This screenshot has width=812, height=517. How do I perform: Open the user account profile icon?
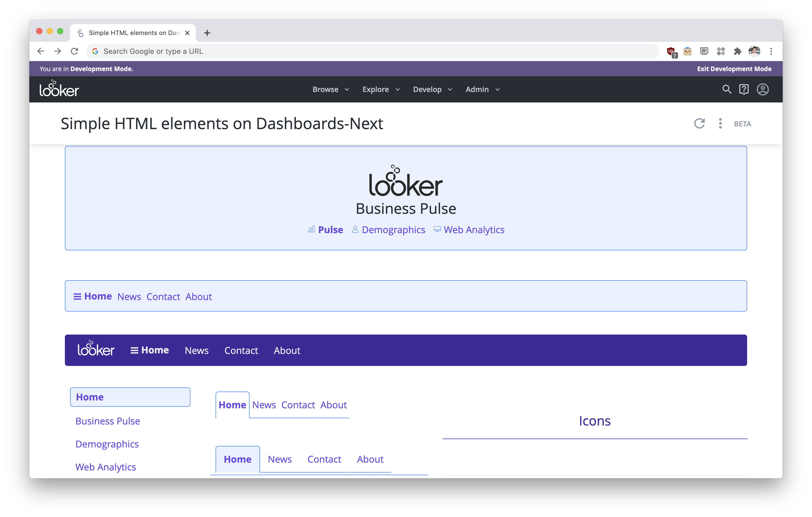(763, 89)
